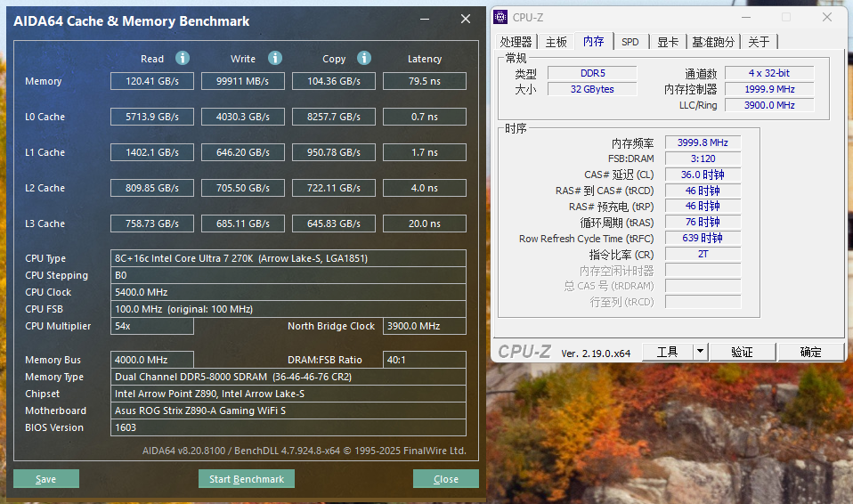Show the 关于 tab
This screenshot has width=853, height=504.
760,42
